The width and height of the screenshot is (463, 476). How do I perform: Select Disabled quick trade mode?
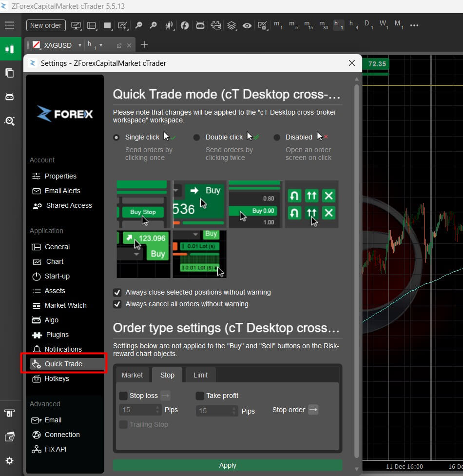pyautogui.click(x=277, y=138)
